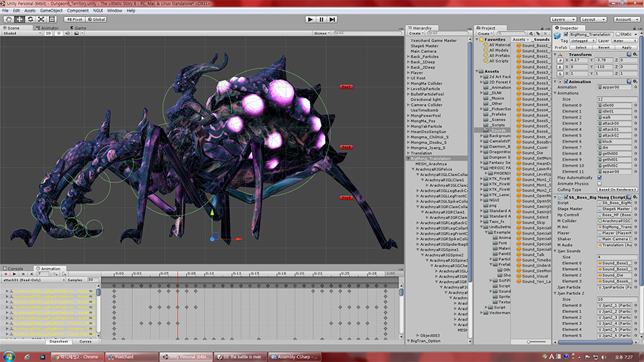644x362 pixels.
Task: Click the Position P button
Action: click(x=559, y=60)
